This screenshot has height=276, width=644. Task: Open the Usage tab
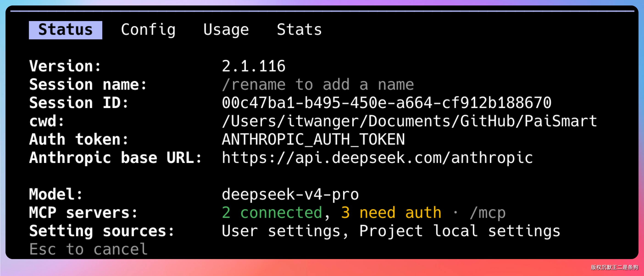pyautogui.click(x=226, y=30)
